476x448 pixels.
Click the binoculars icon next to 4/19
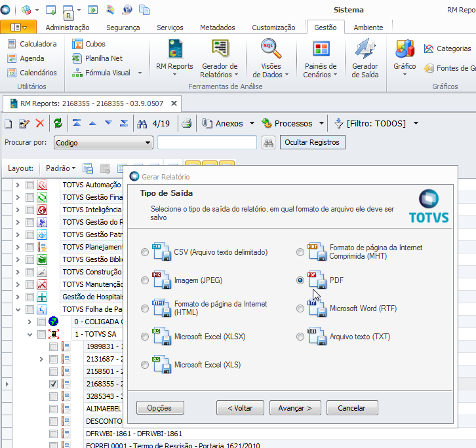142,124
